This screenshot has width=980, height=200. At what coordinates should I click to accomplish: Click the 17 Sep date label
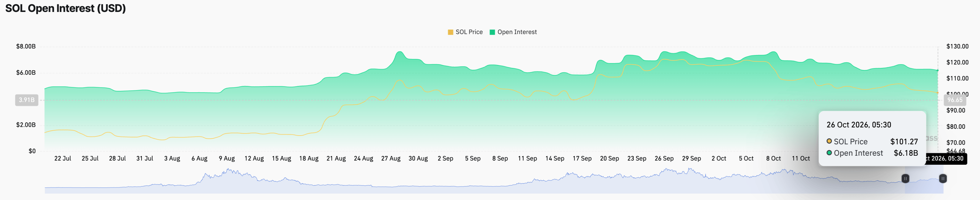pos(582,159)
